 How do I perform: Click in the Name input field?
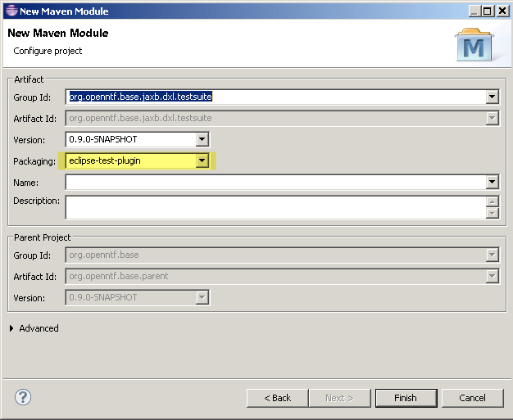tap(275, 183)
